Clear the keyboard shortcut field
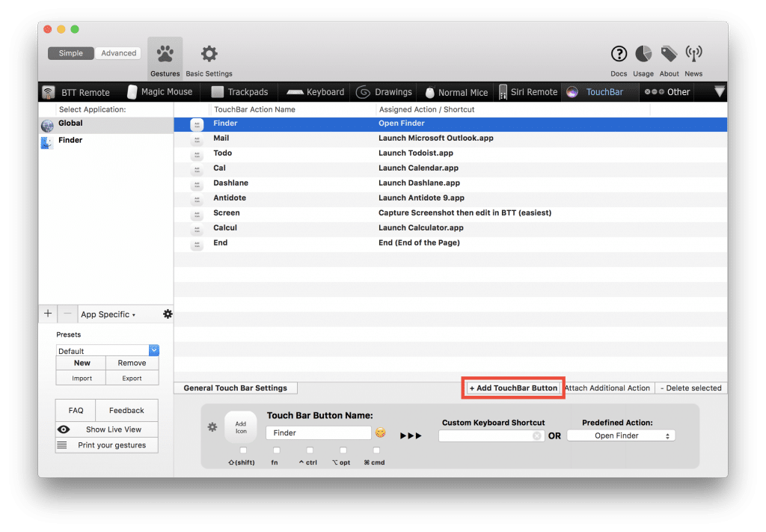 537,435
